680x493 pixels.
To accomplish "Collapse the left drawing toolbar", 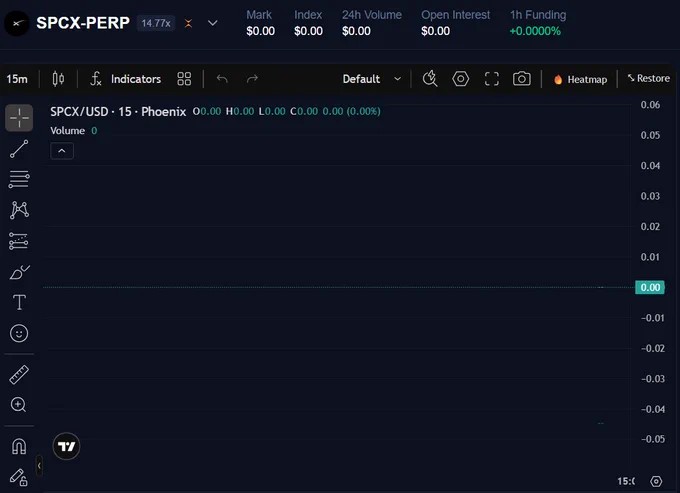I will click(39, 466).
